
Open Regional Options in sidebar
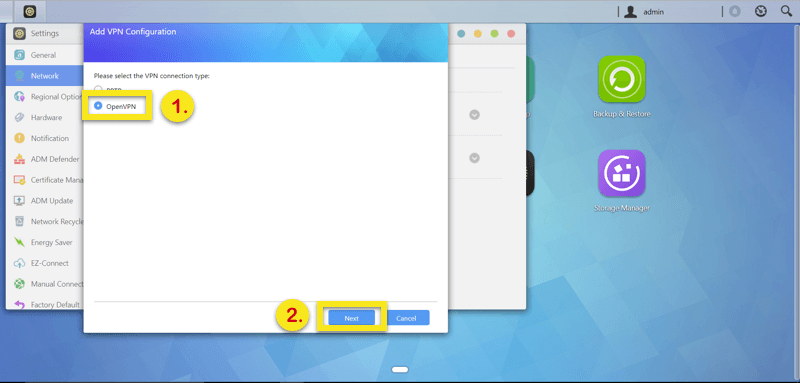click(45, 97)
